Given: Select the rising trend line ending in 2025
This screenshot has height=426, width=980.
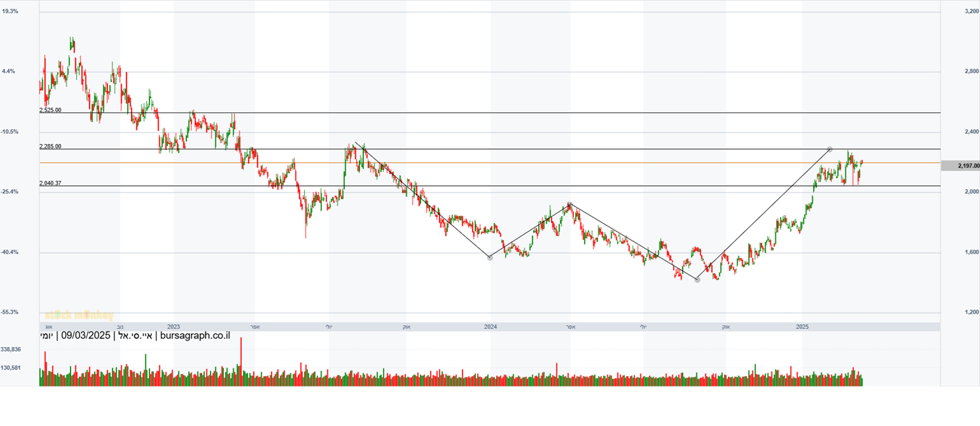Looking at the screenshot, I should [763, 215].
